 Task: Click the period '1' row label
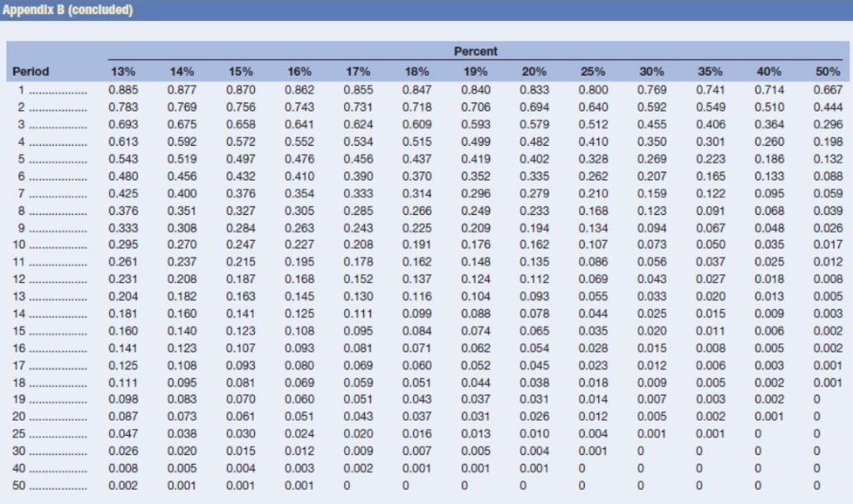coord(21,90)
